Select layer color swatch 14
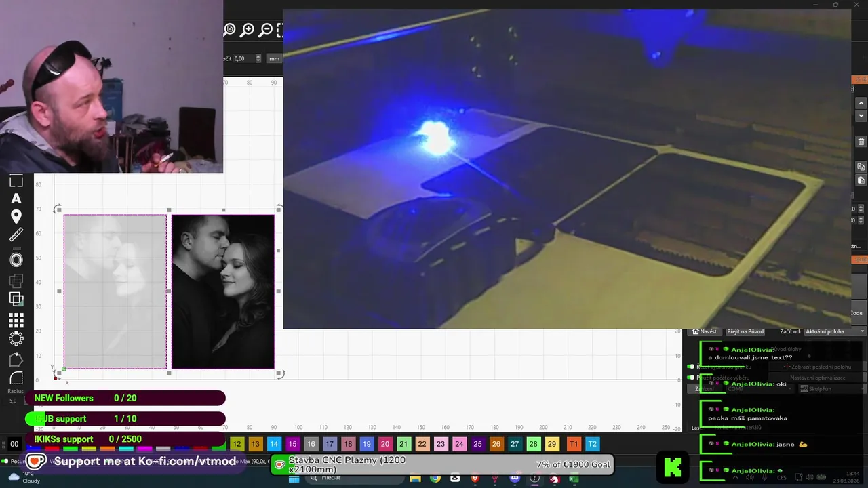The width and height of the screenshot is (868, 488). 274,444
